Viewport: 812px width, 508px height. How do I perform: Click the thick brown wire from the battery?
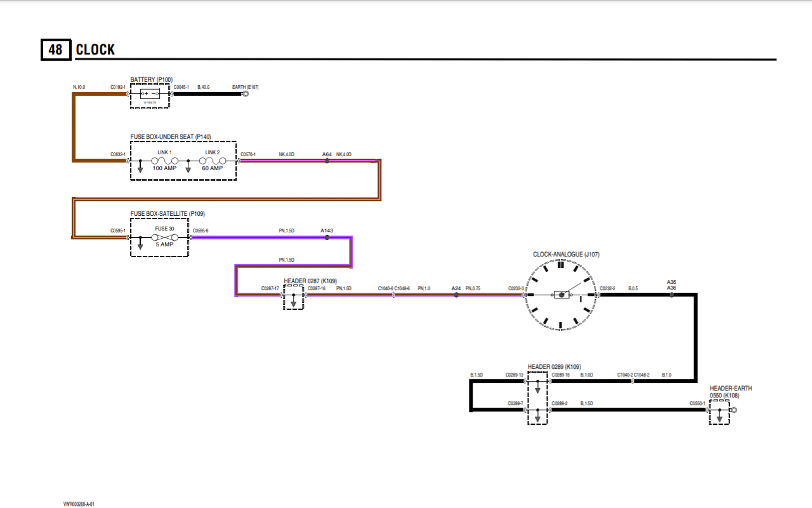point(74,127)
